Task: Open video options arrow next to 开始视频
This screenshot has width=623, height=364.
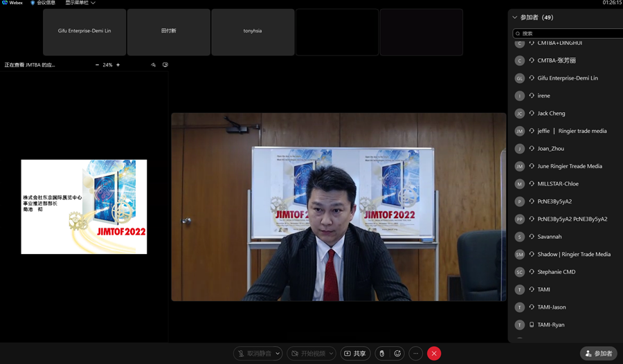Action: click(331, 354)
